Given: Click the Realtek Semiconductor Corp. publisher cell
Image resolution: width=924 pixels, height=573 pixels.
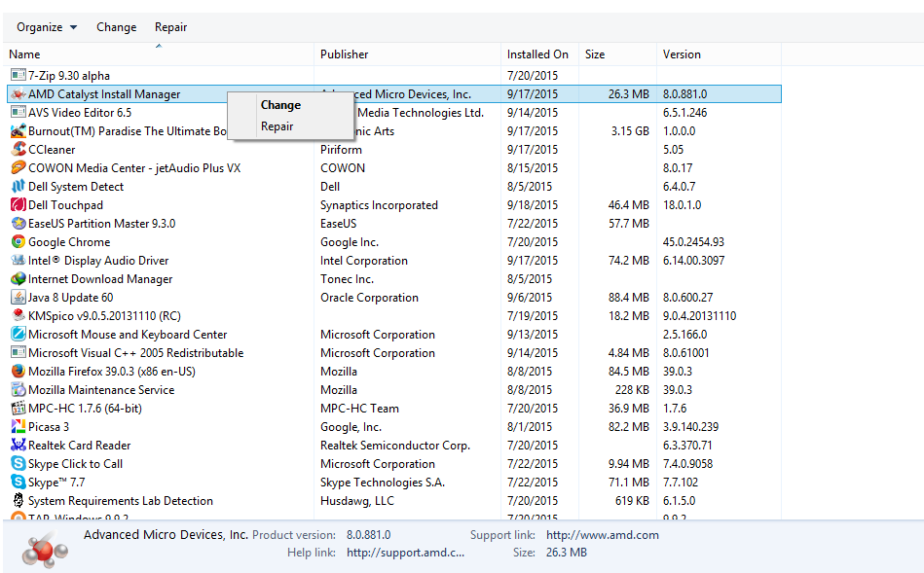Looking at the screenshot, I should point(395,446).
